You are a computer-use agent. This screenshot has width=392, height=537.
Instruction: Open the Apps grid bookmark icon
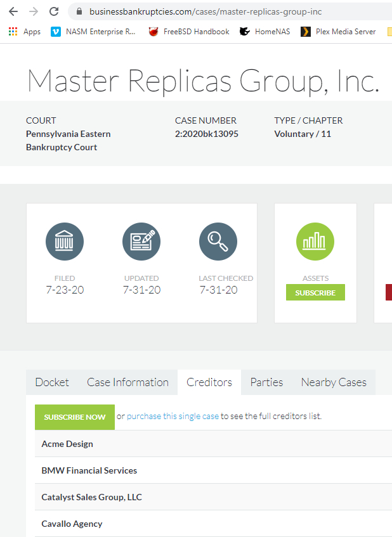click(x=13, y=32)
